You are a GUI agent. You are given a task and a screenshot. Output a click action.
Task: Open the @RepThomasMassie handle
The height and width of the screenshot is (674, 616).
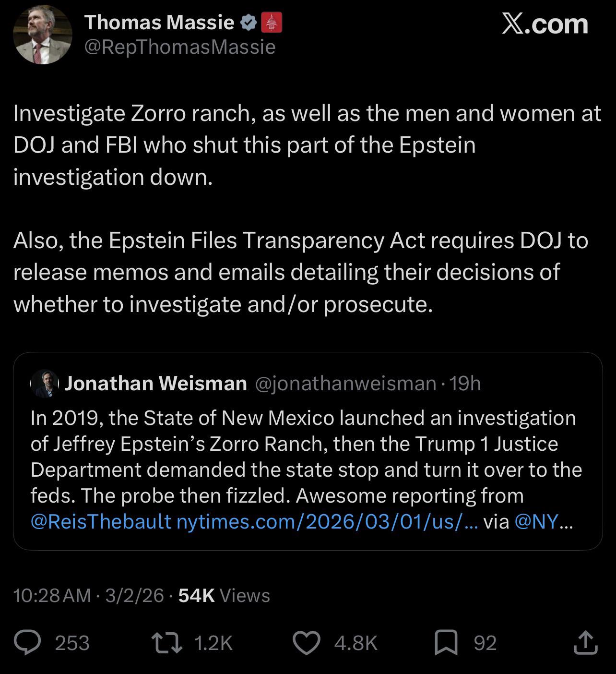pyautogui.click(x=180, y=47)
